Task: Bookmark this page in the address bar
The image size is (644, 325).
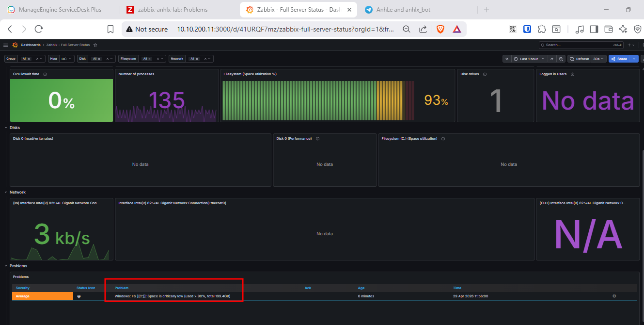Action: [x=110, y=29]
